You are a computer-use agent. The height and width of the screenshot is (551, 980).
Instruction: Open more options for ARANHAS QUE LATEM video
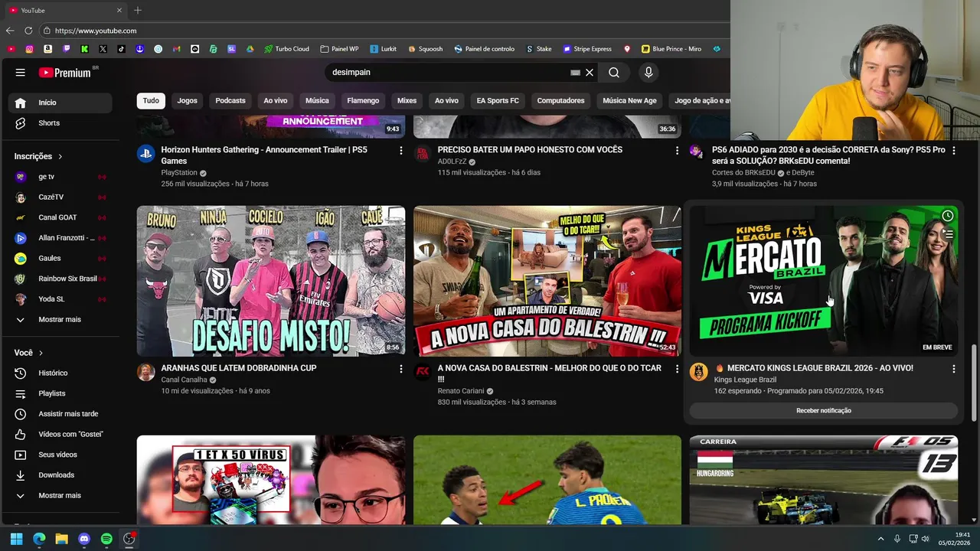400,369
